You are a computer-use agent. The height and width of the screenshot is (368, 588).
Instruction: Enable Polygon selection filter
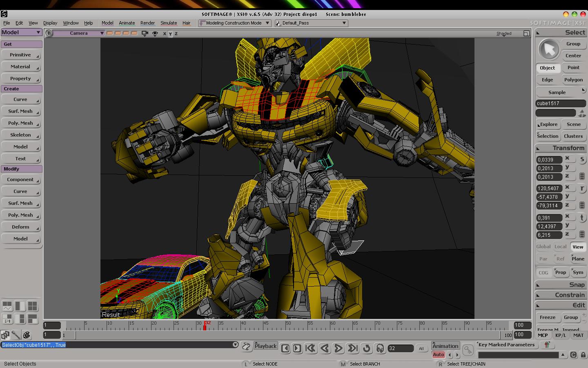(x=573, y=80)
